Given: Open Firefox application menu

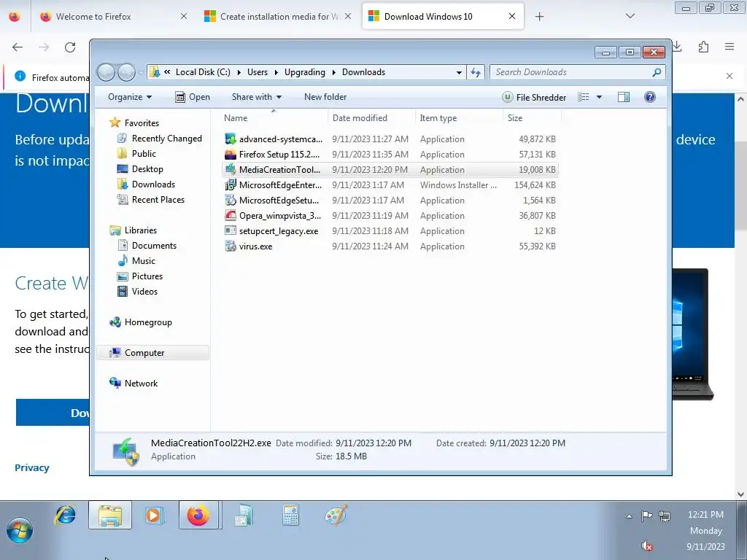Looking at the screenshot, I should click(729, 47).
